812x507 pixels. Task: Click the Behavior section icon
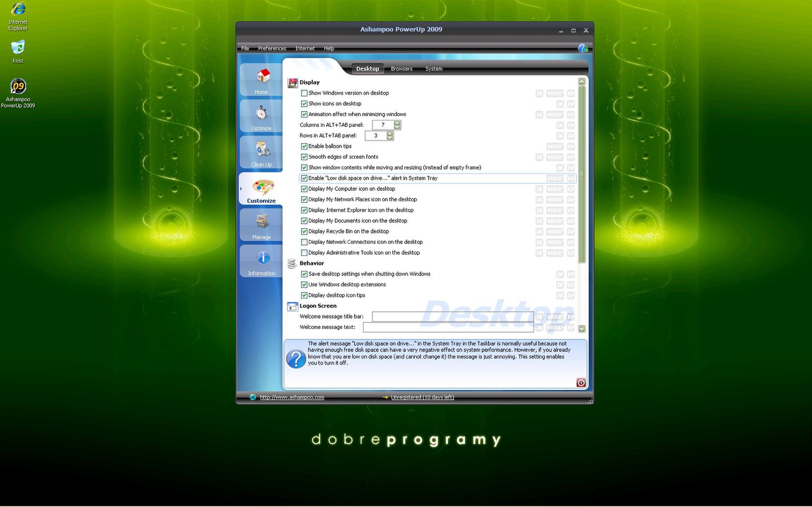[x=292, y=264]
